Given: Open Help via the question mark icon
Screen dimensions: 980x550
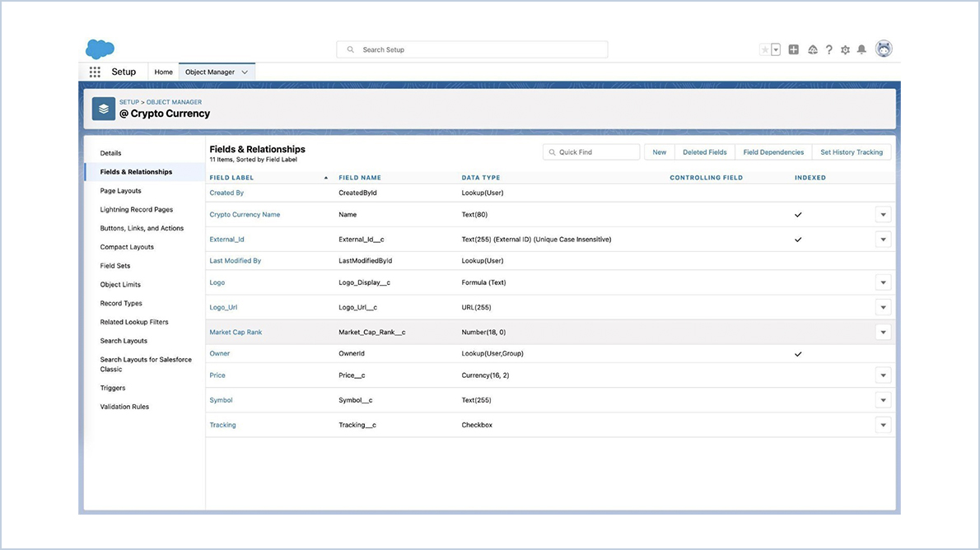Looking at the screenshot, I should point(828,49).
